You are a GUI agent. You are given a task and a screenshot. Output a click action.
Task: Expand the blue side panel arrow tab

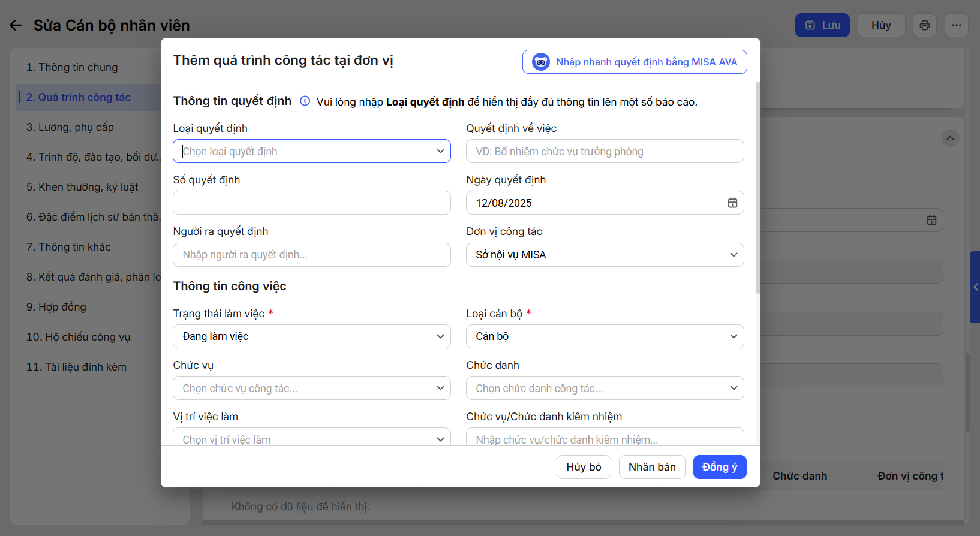pos(975,287)
